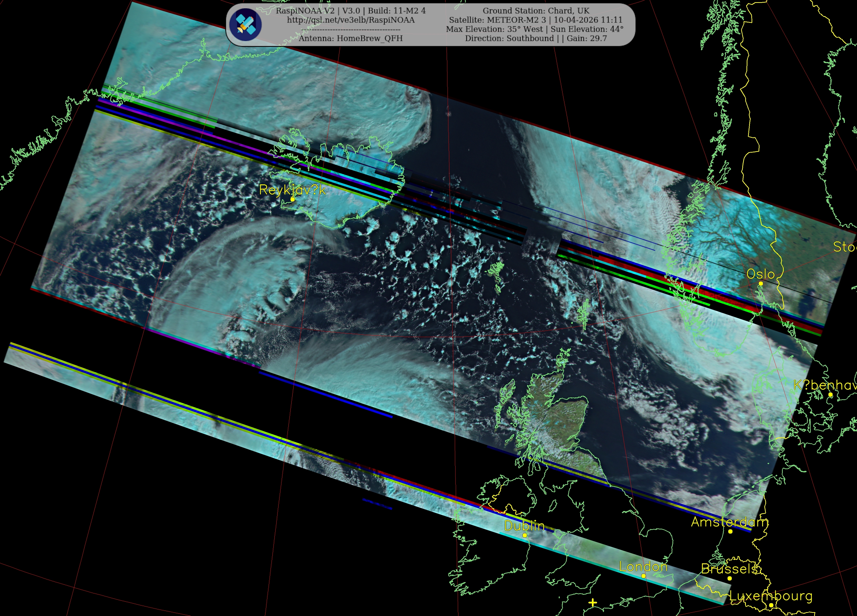The height and width of the screenshot is (616, 857).
Task: Click the Oslo yellow city marker dot
Action: [x=761, y=283]
